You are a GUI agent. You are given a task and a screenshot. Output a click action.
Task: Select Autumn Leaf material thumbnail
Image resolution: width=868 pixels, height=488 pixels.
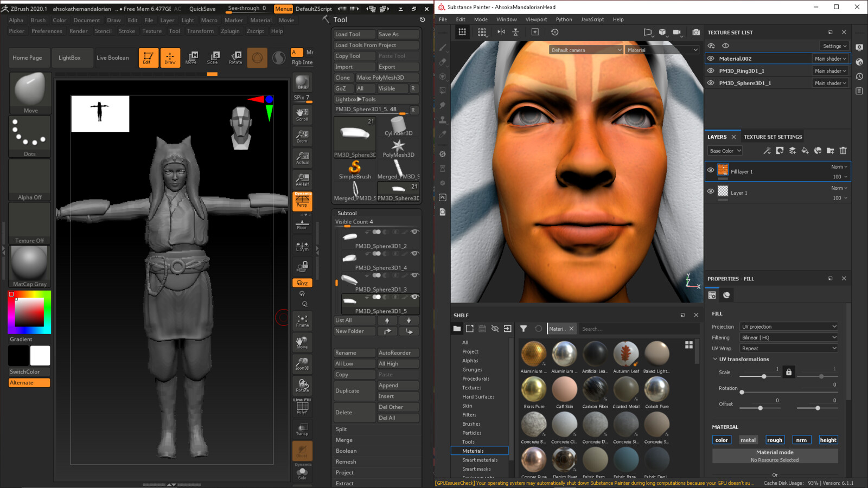(626, 354)
